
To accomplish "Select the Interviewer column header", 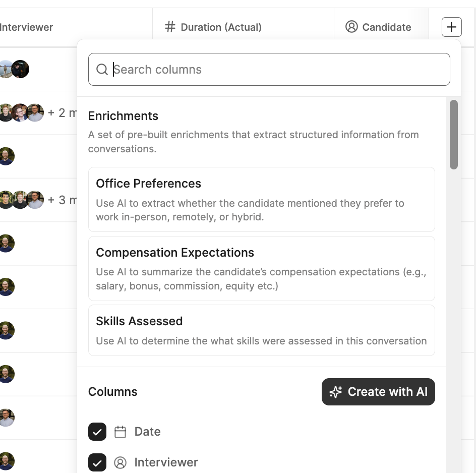I will (26, 27).
